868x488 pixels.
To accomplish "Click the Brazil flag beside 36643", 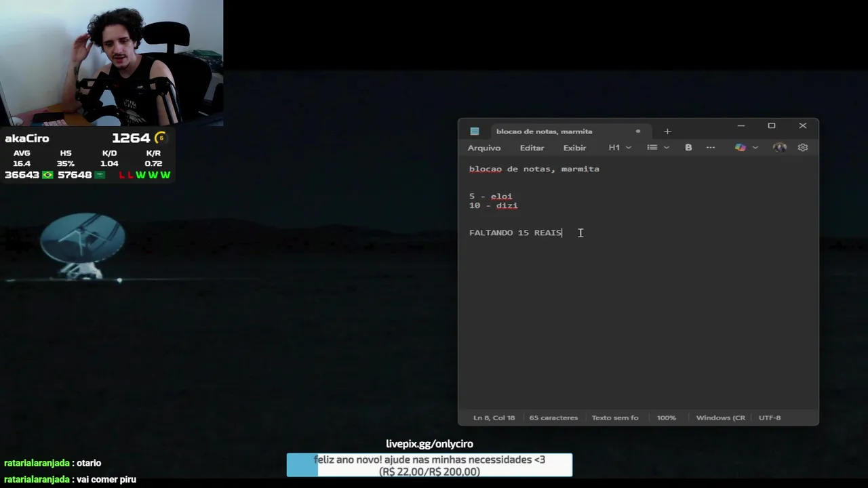I will tap(47, 175).
